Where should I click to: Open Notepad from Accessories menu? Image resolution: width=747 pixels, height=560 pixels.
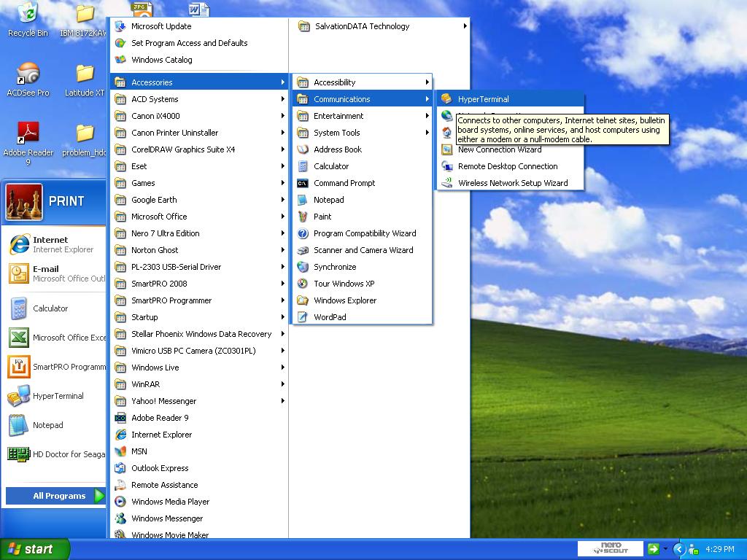[363, 200]
